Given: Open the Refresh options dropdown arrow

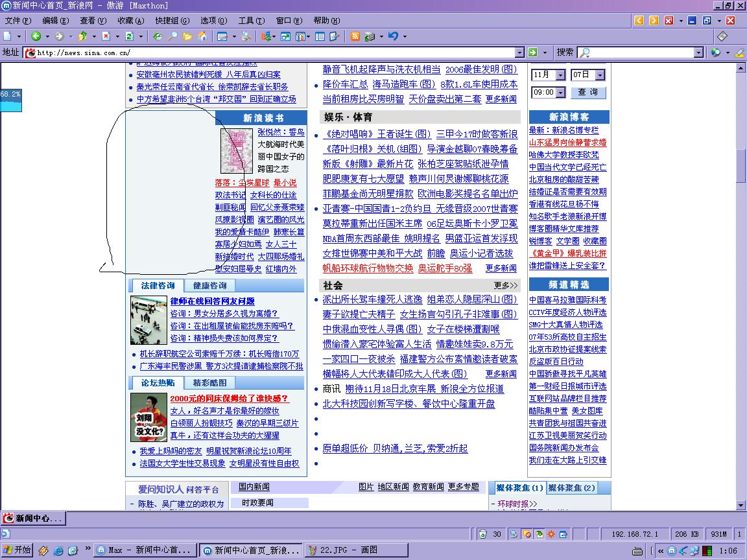Looking at the screenshot, I should (141, 36).
